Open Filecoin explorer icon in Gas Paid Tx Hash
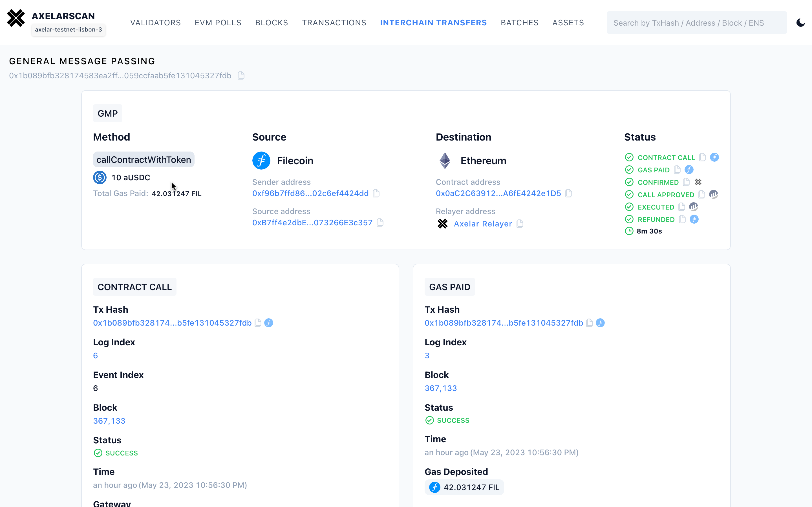 click(x=600, y=323)
